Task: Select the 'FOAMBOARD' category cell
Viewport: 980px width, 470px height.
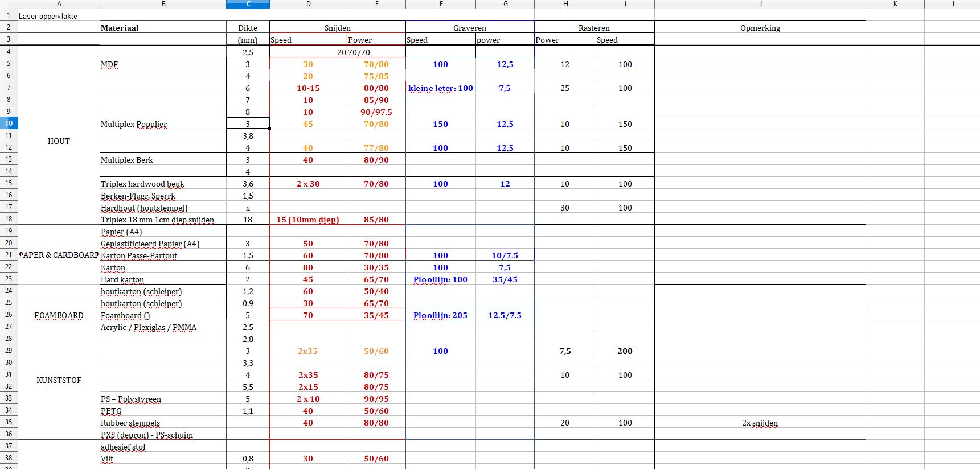Action: (x=59, y=315)
